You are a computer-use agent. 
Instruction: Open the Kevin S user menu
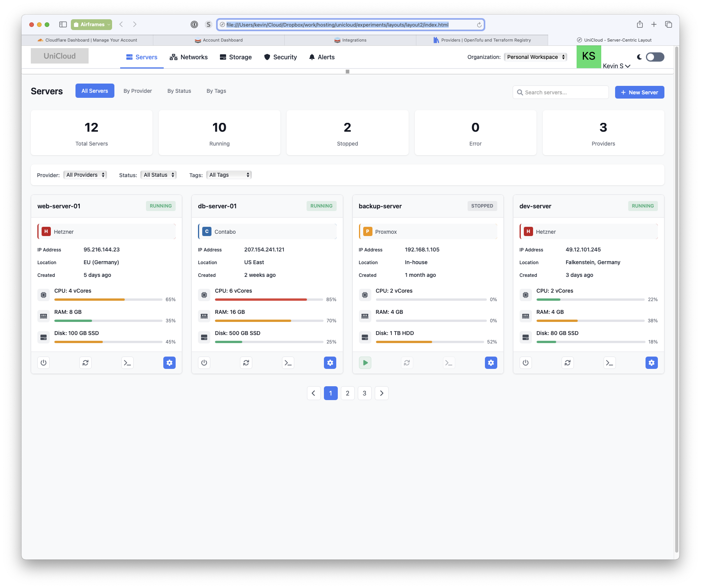tap(616, 66)
